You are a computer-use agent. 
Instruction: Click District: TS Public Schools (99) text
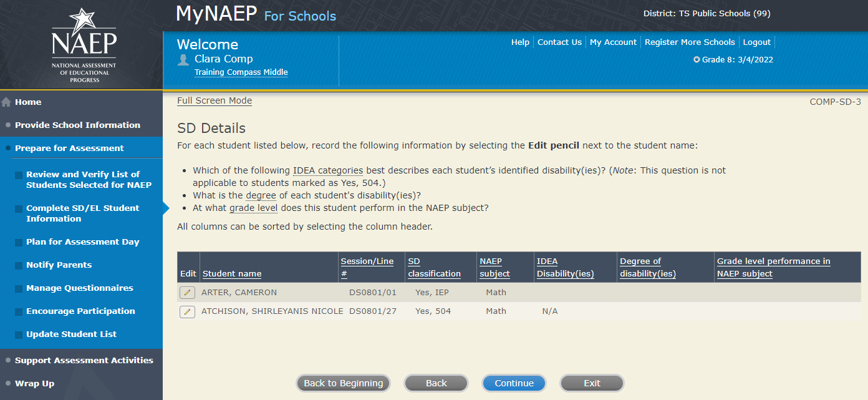pyautogui.click(x=706, y=14)
